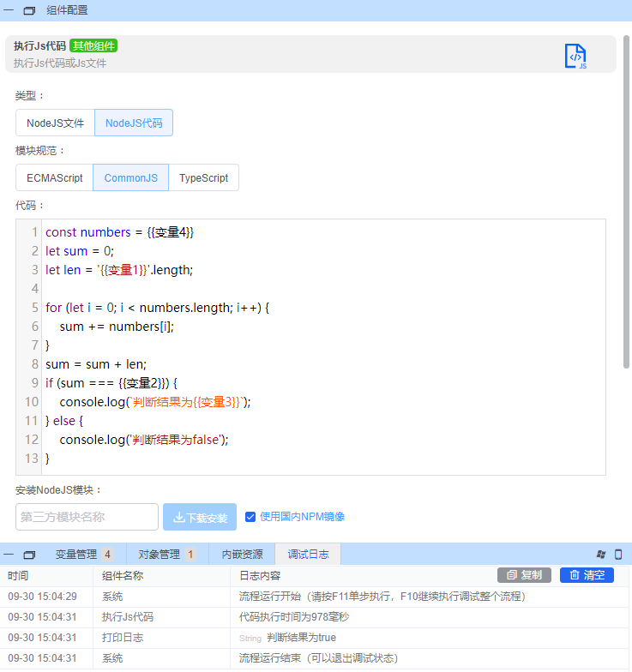Click the 复制 button in debug log
The height and width of the screenshot is (672, 632).
coord(524,575)
